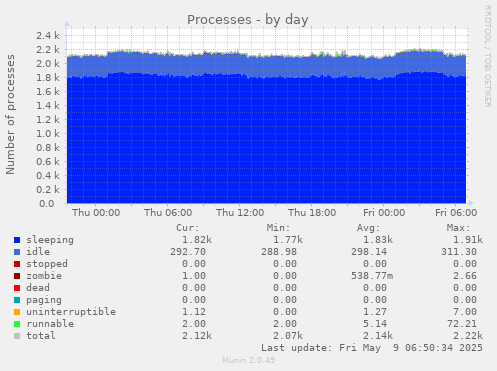The height and width of the screenshot is (371, 497).
Task: Select the 'total' legend label
Action: (x=41, y=336)
